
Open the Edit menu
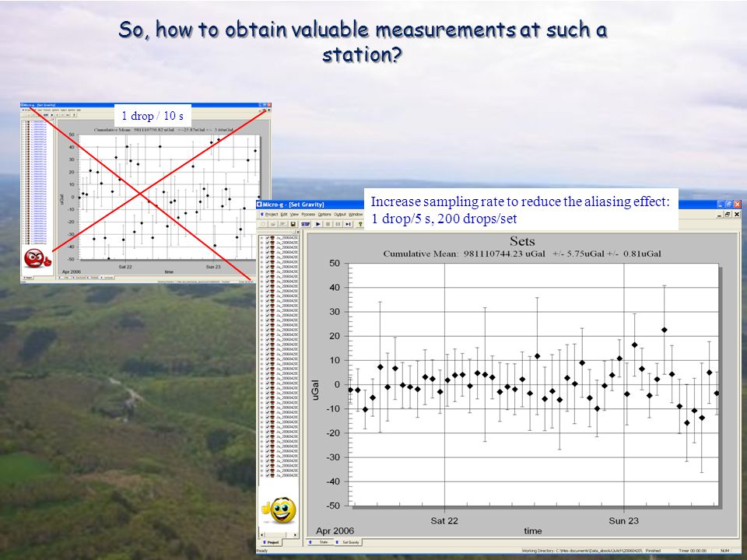point(284,215)
